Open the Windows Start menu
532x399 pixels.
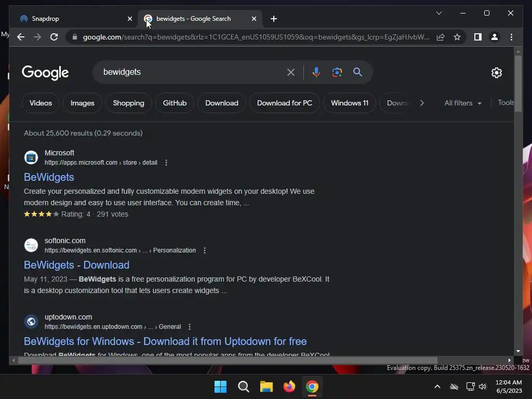pyautogui.click(x=220, y=387)
